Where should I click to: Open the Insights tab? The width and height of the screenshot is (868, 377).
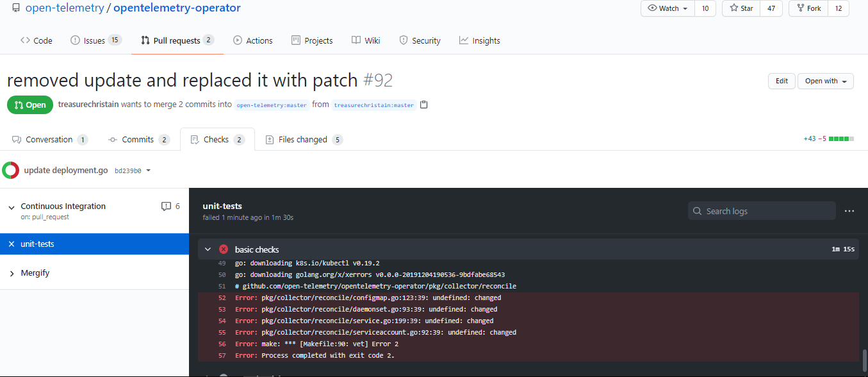(479, 40)
